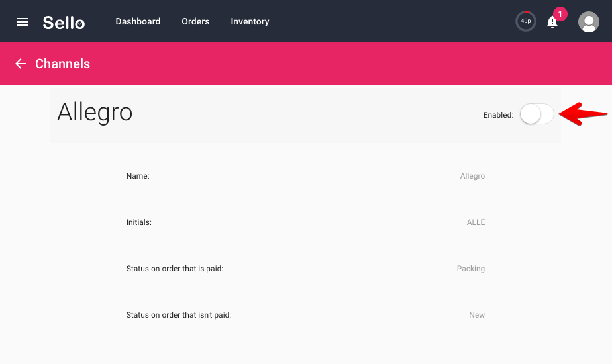Open the Dashboard menu item
Screen dimensions: 612x364
click(x=138, y=21)
